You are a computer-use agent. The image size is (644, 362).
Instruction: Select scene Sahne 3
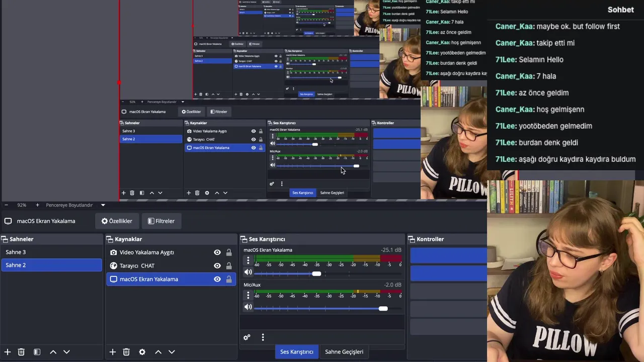[x=51, y=252]
